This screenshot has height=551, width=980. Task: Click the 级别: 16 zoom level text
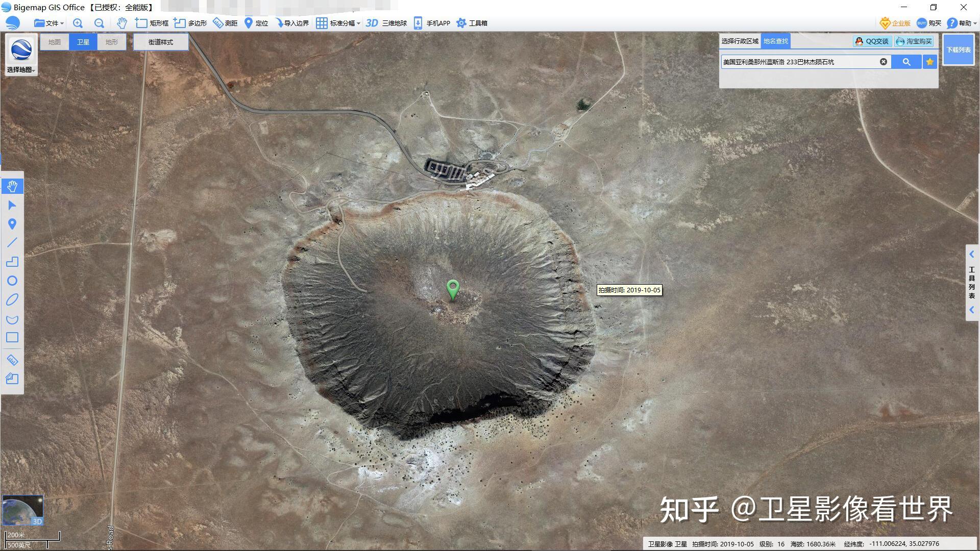772,544
